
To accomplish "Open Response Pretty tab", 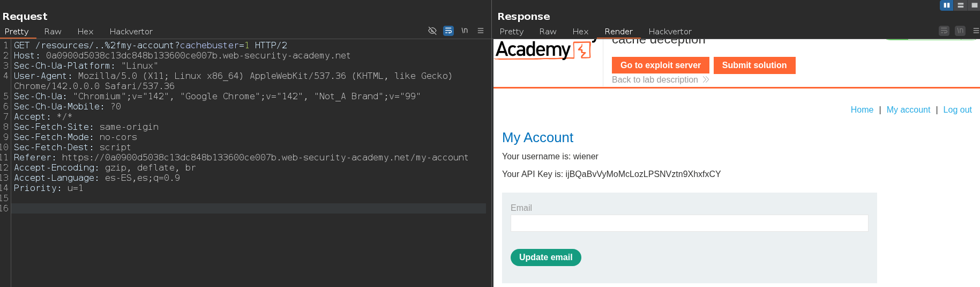I will (x=511, y=32).
